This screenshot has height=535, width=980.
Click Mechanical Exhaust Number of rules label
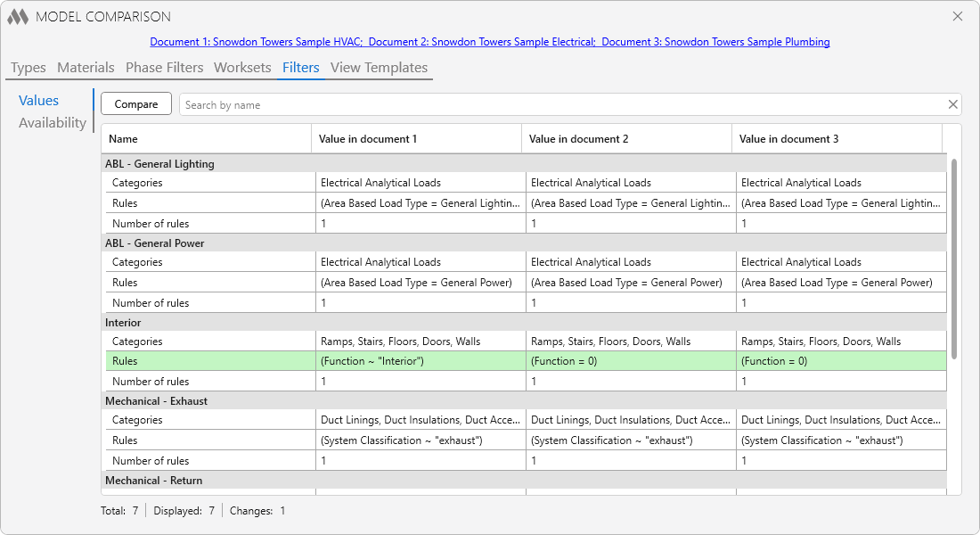(151, 461)
